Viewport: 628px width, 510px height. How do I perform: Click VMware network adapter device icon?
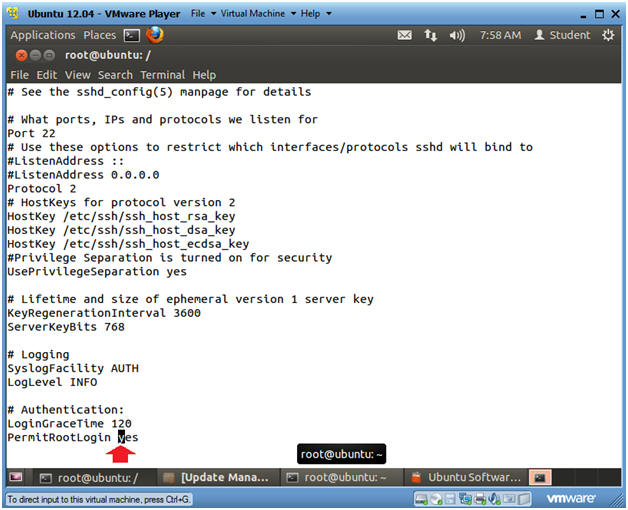click(x=465, y=499)
